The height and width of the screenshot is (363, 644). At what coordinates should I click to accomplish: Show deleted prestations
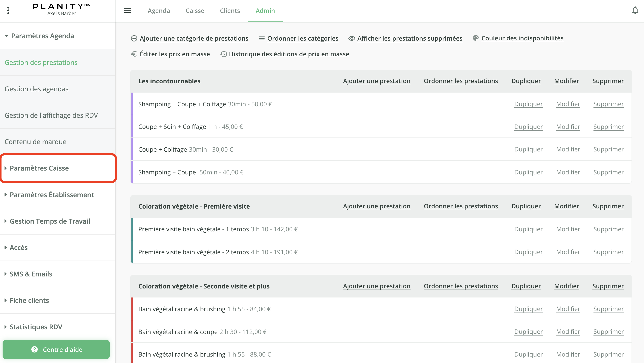click(x=409, y=38)
